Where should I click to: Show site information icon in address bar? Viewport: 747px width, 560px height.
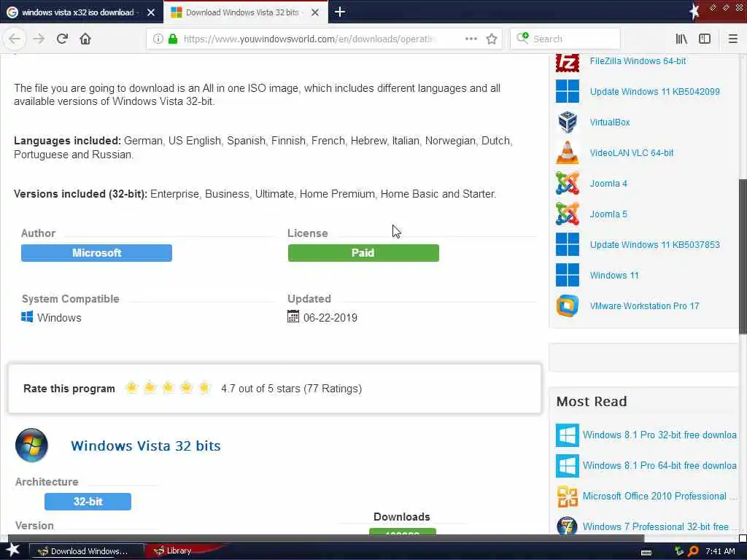[158, 39]
